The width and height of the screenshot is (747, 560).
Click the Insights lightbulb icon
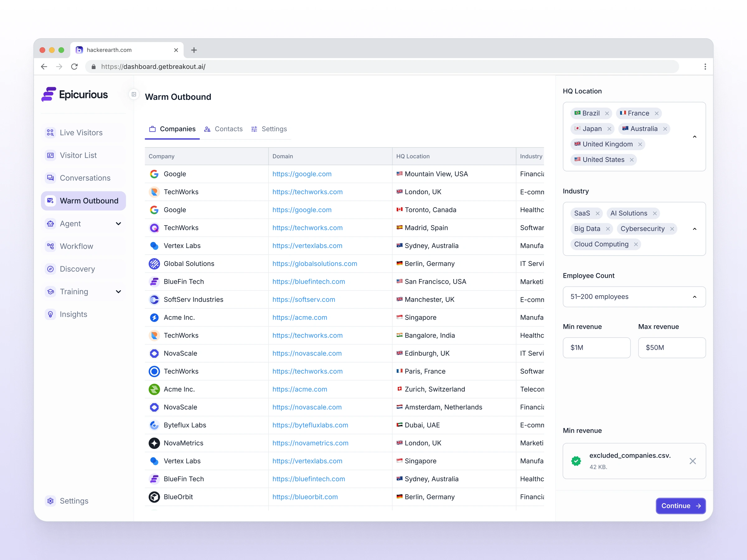pos(50,314)
